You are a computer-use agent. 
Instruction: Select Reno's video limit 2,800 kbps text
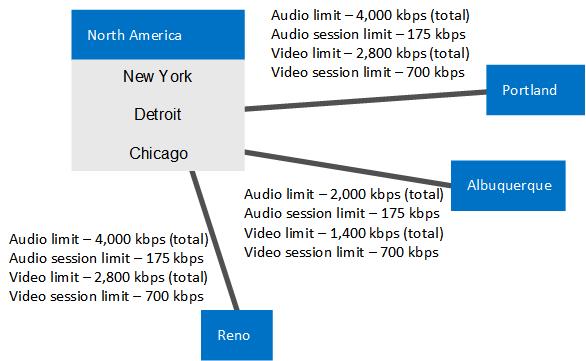(108, 277)
